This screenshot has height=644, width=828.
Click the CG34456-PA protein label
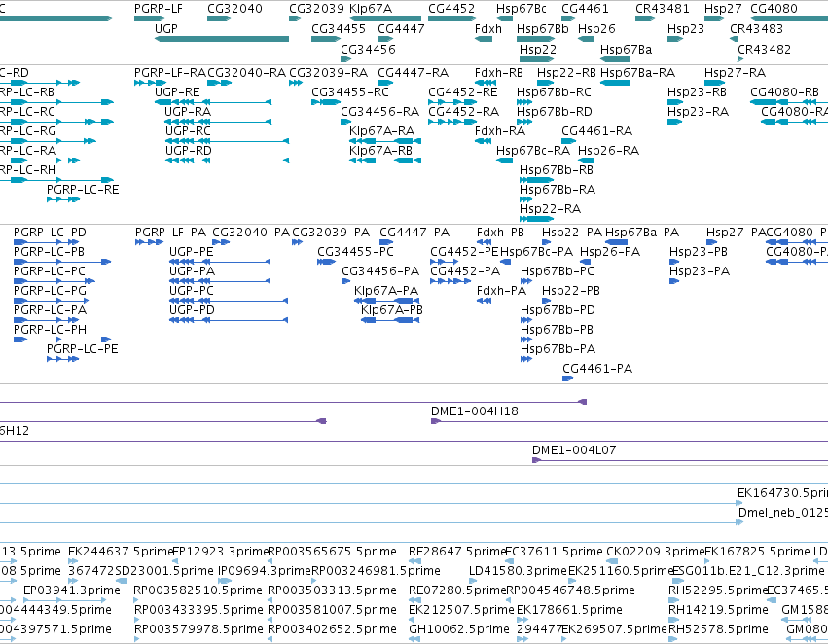click(380, 271)
